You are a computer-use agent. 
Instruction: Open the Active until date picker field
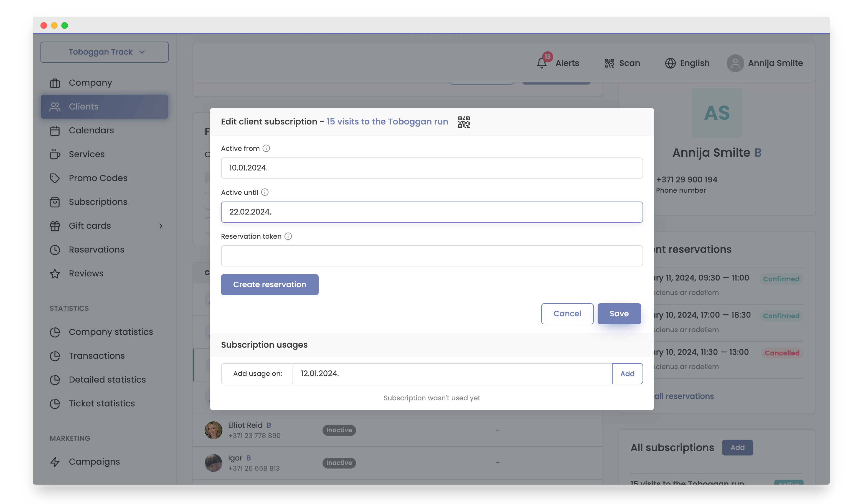431,212
